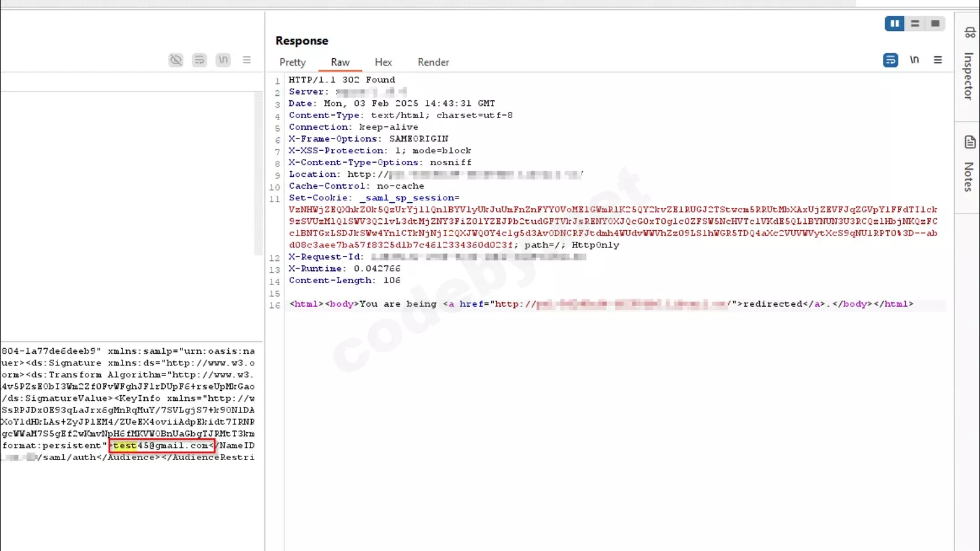Click the X-Content-Type-Options nosniff line

click(380, 163)
